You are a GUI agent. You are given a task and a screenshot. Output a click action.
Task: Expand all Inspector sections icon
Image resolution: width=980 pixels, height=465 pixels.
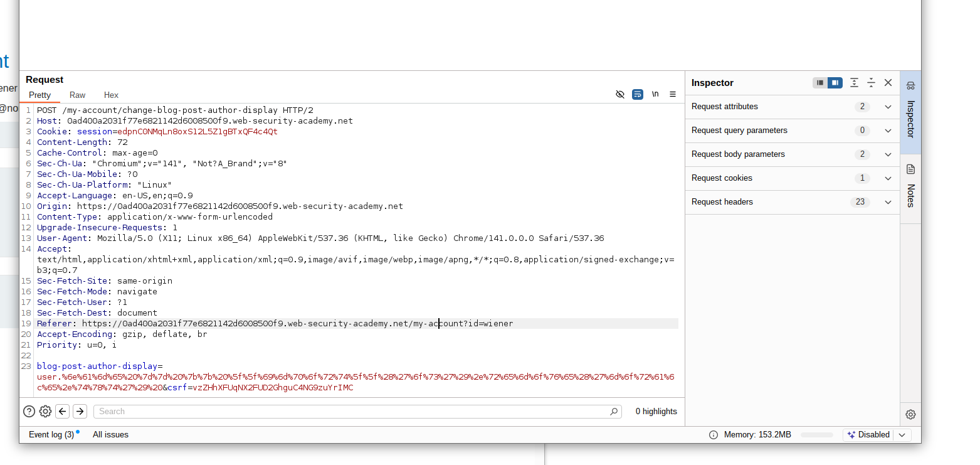(x=854, y=83)
